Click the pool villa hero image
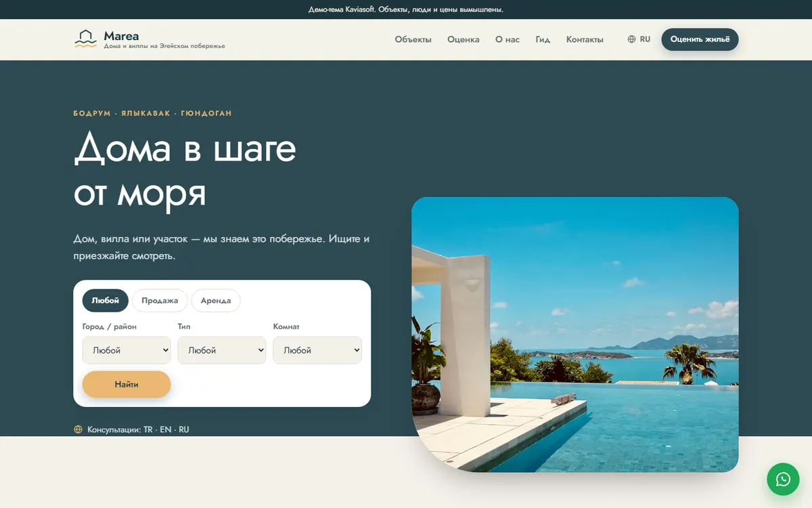The width and height of the screenshot is (812, 508). point(575,335)
